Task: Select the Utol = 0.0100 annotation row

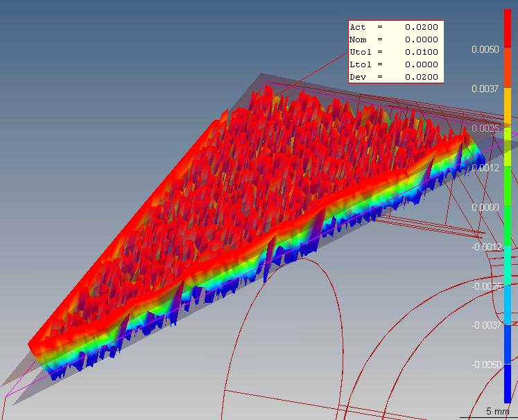Action: click(394, 52)
